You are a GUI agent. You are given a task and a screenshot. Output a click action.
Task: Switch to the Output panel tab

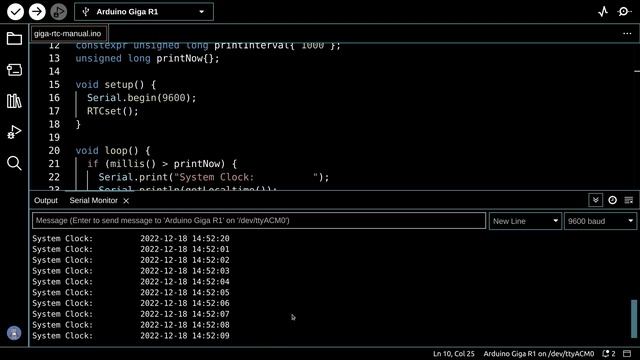coord(46,200)
